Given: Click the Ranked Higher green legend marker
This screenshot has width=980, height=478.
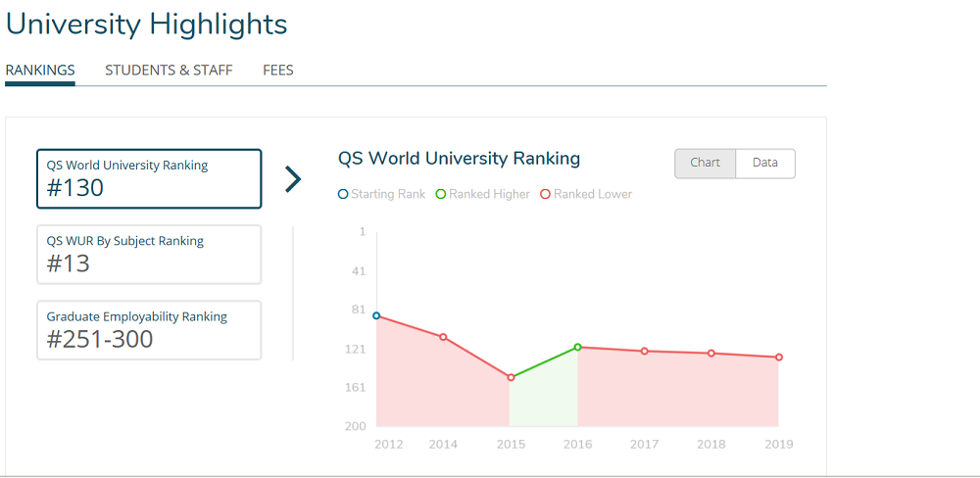Looking at the screenshot, I should (441, 194).
